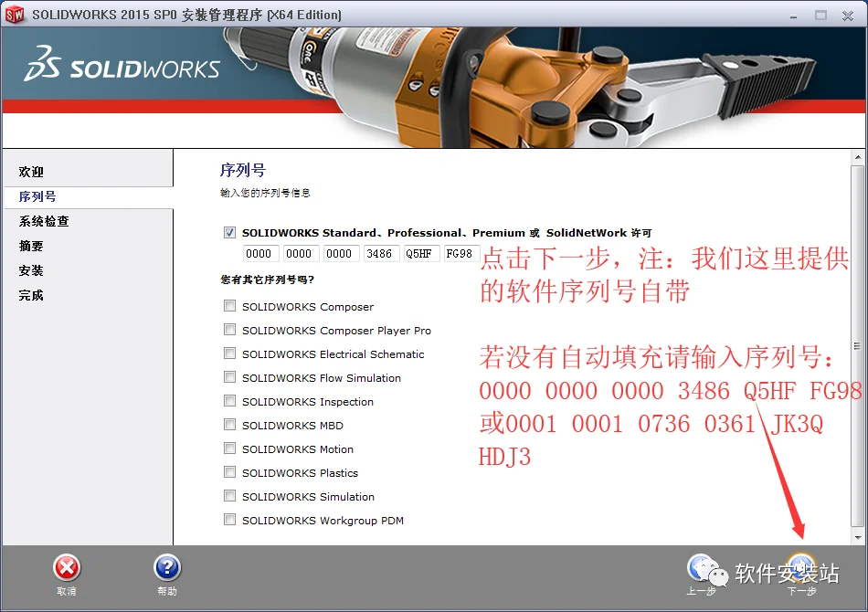Minimize the installation manager window
This screenshot has height=612, width=868.
[793, 16]
